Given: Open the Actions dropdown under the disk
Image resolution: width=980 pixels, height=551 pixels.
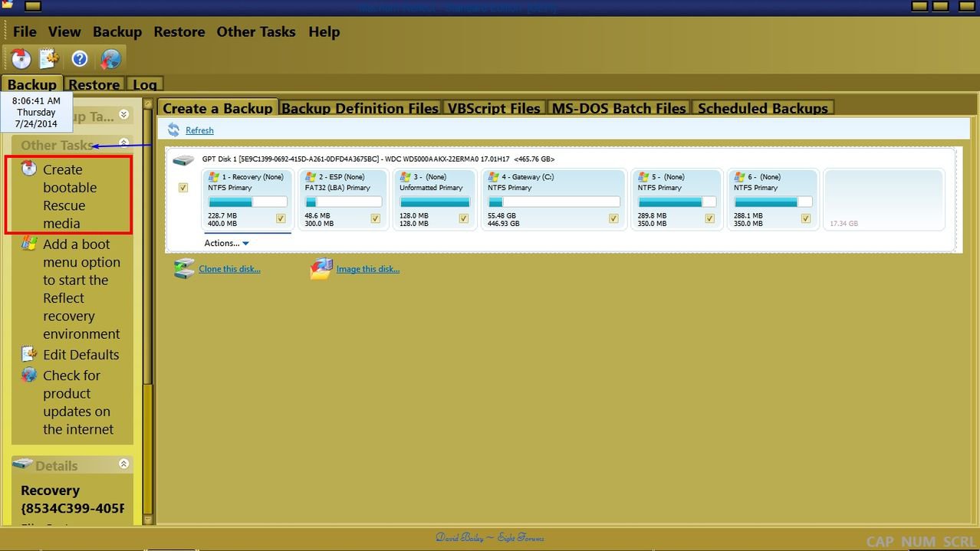Looking at the screenshot, I should point(226,243).
